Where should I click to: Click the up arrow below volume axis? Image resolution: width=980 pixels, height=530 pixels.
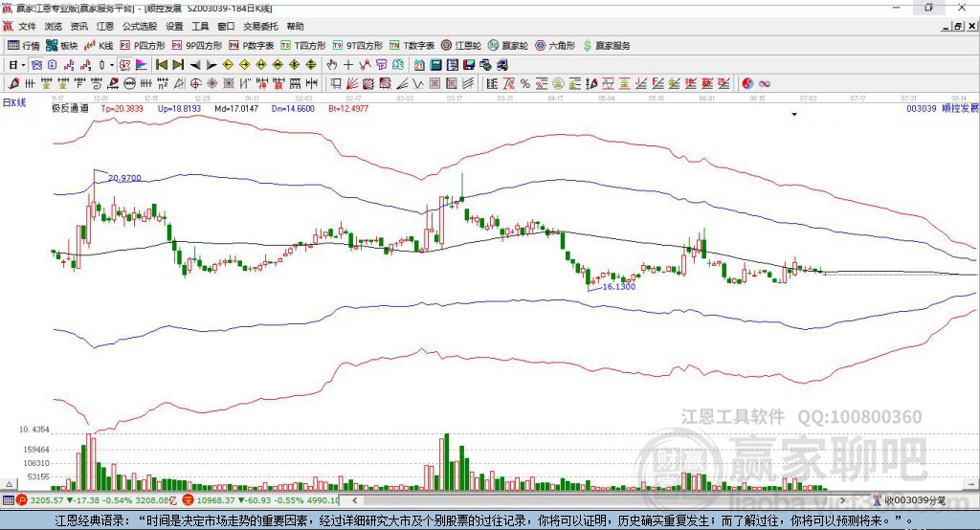pyautogui.click(x=9, y=484)
